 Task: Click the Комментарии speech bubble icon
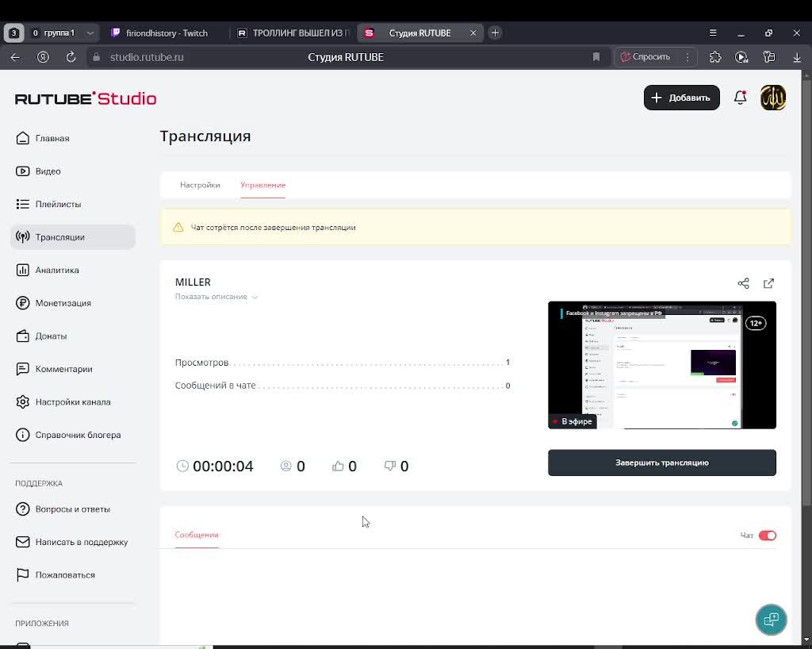pyautogui.click(x=23, y=369)
